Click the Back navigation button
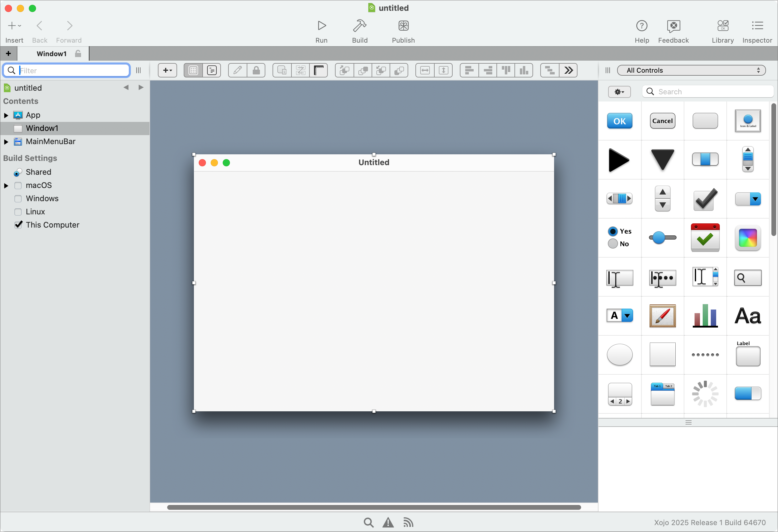The width and height of the screenshot is (778, 532). (40, 30)
